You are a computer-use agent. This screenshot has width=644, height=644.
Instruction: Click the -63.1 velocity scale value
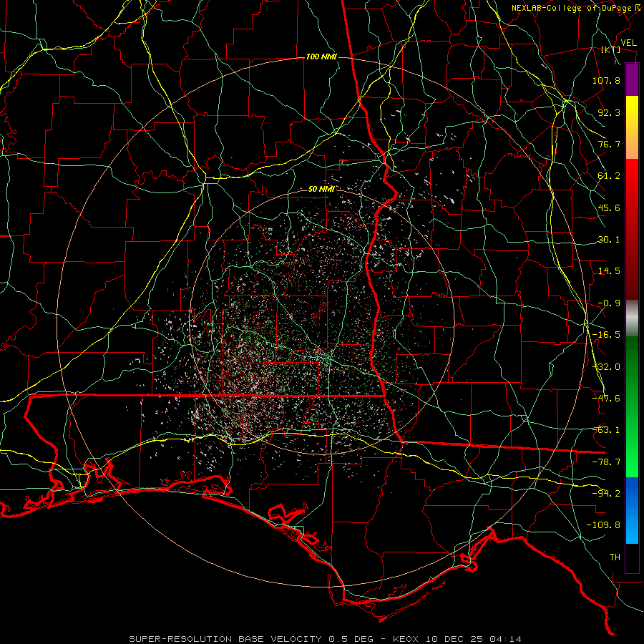tap(606, 430)
